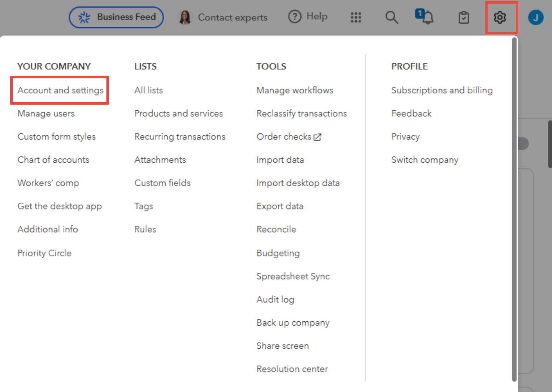This screenshot has height=392, width=552.
Task: Click the J user profile avatar
Action: click(x=535, y=17)
